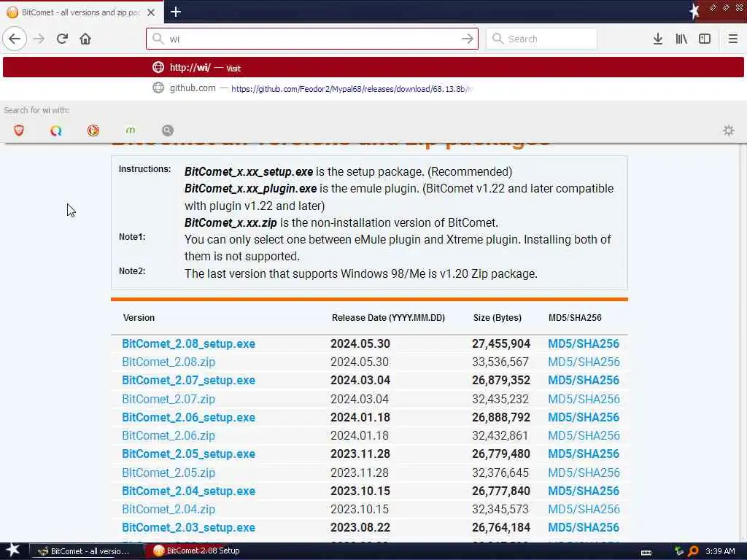Open the library bookmarks icon
The width and height of the screenshot is (747, 560).
(681, 39)
